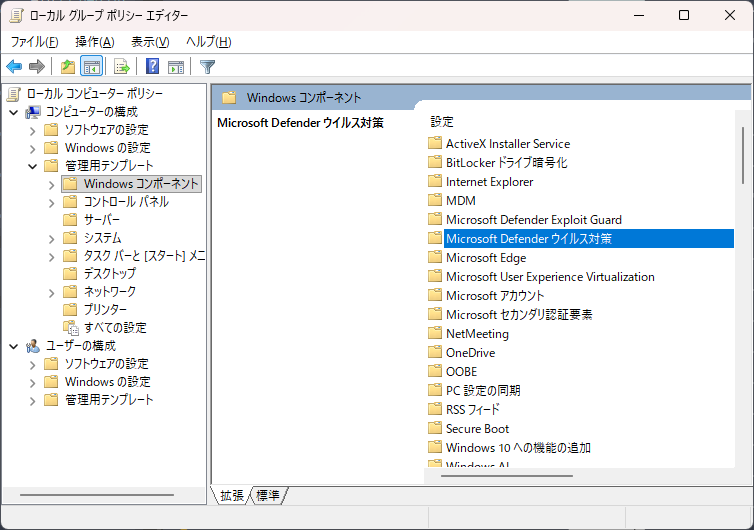Screen dimensions: 754x530
Task: Click the up one level folder icon
Action: pos(67,67)
